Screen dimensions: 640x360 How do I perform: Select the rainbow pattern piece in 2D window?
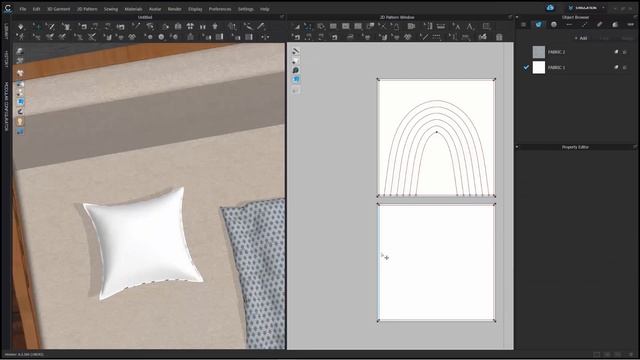[x=436, y=138]
